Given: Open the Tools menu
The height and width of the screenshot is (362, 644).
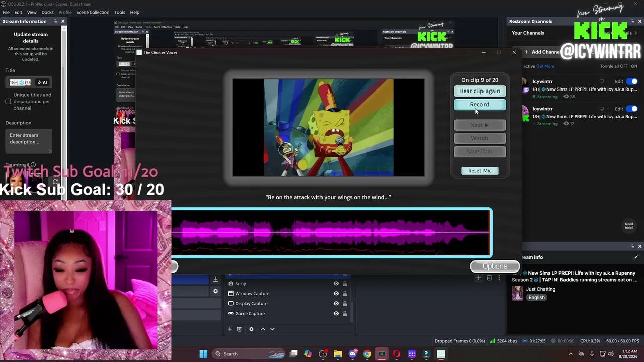Looking at the screenshot, I should pos(120,12).
